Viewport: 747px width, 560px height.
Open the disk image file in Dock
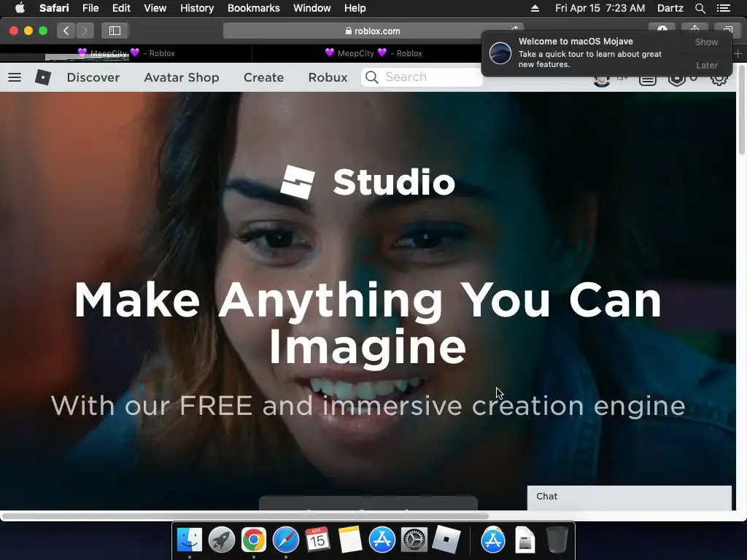[x=525, y=540]
